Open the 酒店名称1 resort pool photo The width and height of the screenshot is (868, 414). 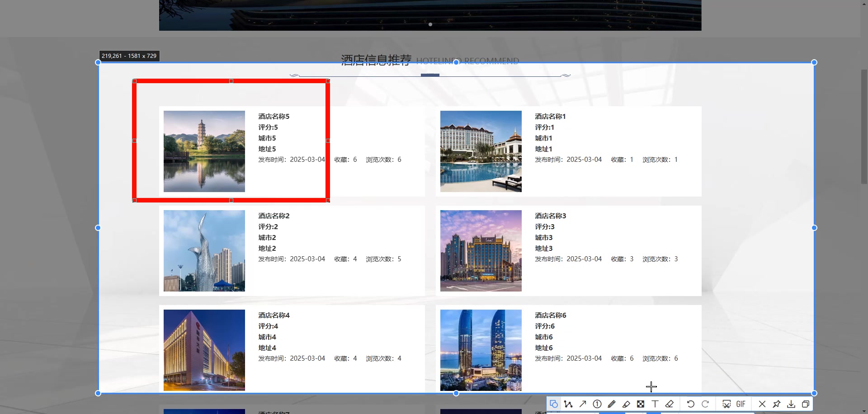pos(481,151)
